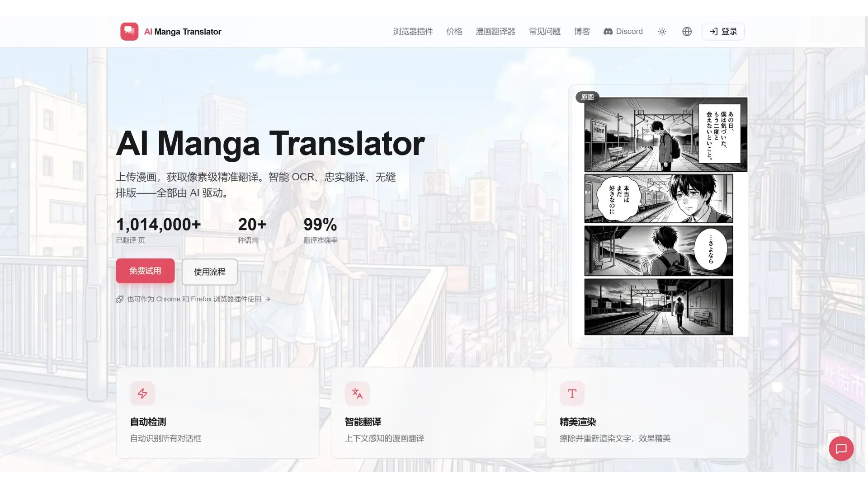This screenshot has height=488, width=868.
Task: Click the 20+ languages statistic
Action: click(252, 225)
